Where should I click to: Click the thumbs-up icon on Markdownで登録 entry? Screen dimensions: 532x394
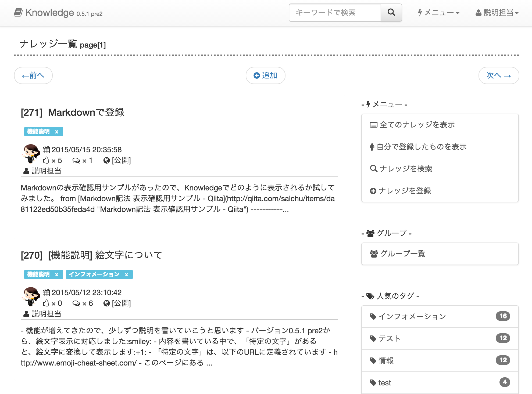(x=46, y=160)
